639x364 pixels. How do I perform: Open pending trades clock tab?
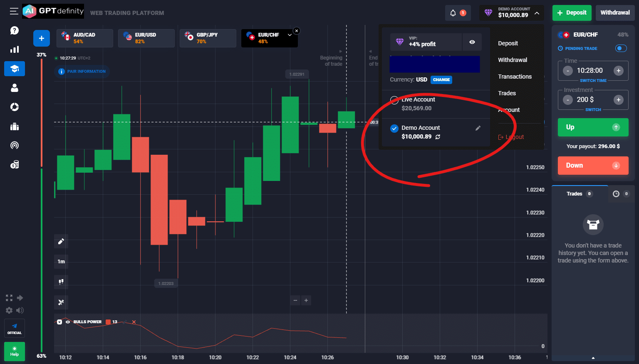coord(621,194)
